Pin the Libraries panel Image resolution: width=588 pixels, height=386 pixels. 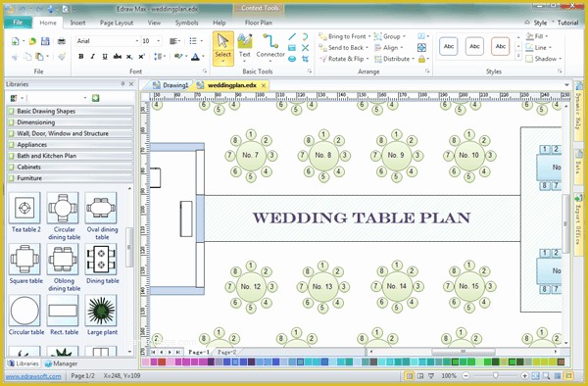click(122, 84)
